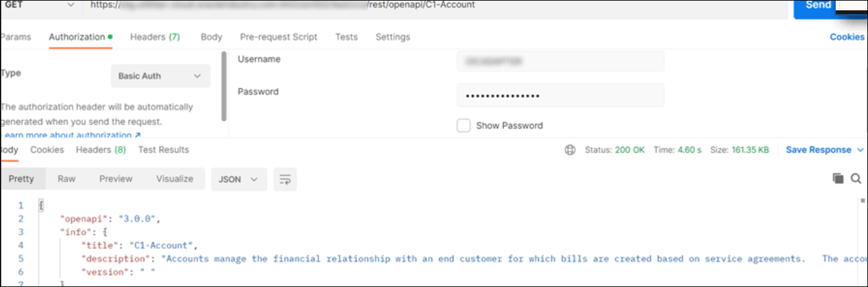
Task: Click the Username input field
Action: (560, 61)
